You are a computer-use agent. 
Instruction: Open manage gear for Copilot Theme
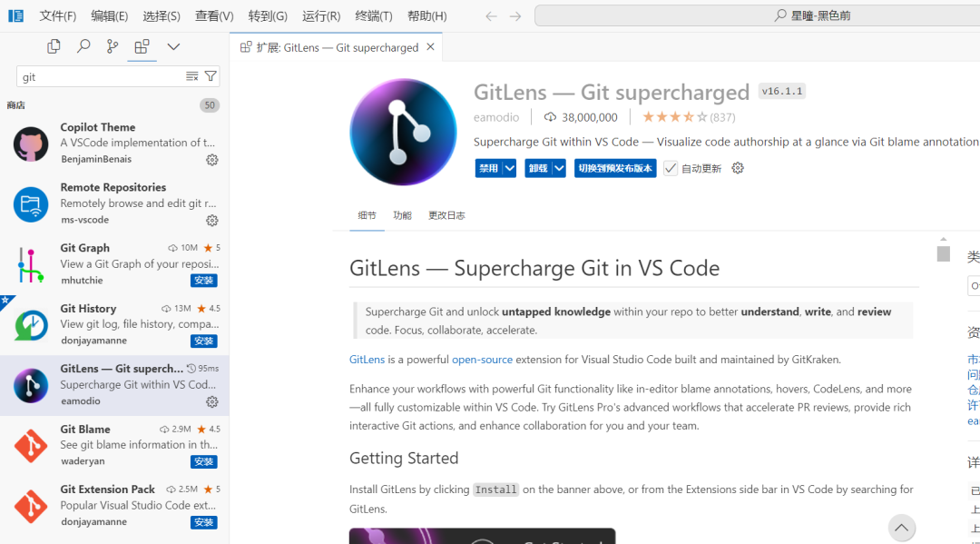pyautogui.click(x=211, y=160)
